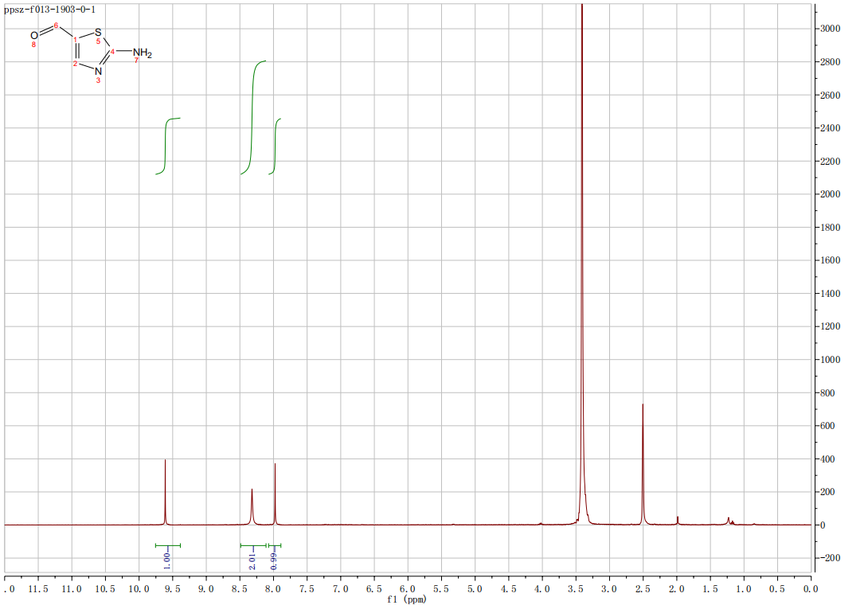
Task: Click the green integral curve above 9.6 ppm
Action: [x=166, y=143]
